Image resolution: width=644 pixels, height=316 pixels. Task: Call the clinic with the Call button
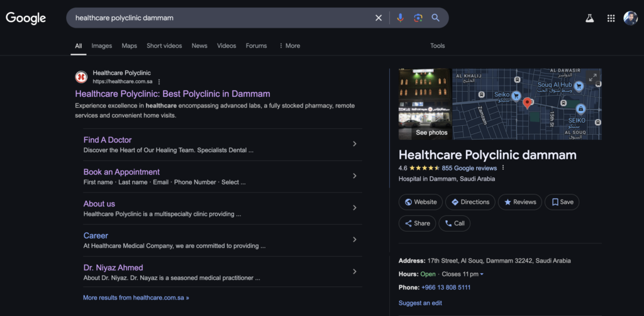455,223
